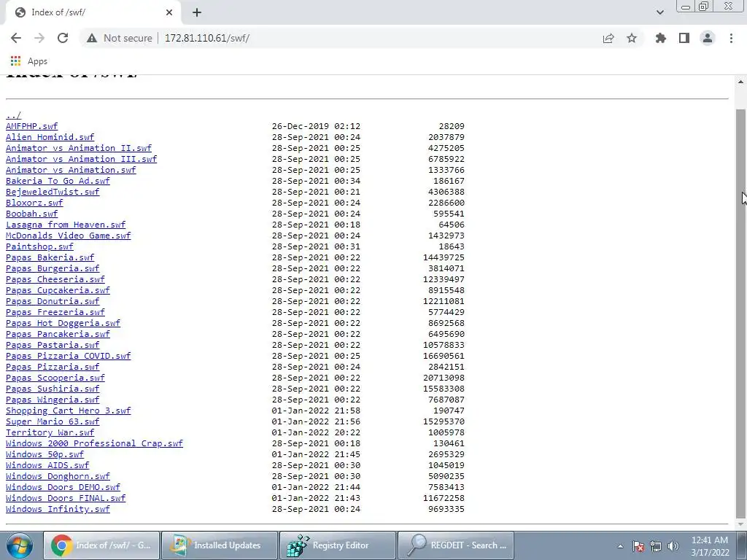Open Papas Cupcakeria.swf link

[58, 290]
